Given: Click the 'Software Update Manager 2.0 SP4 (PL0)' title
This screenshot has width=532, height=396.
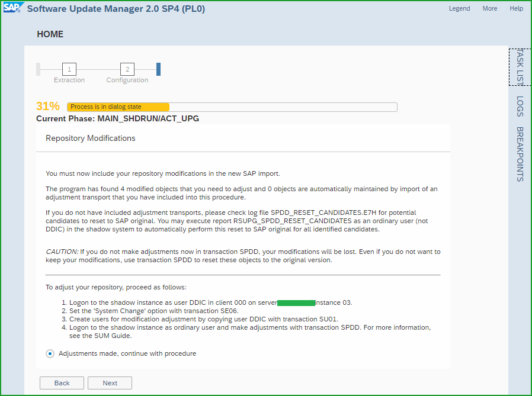Looking at the screenshot, I should click(116, 9).
